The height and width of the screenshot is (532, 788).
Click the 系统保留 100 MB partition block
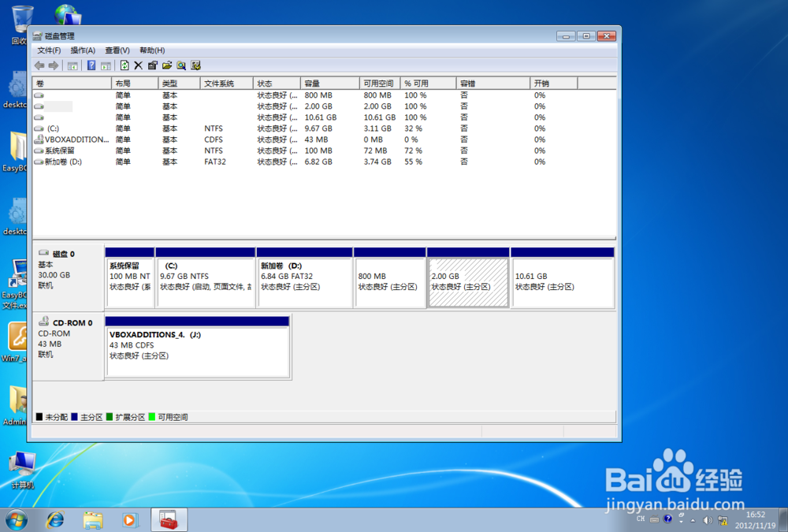pyautogui.click(x=129, y=280)
